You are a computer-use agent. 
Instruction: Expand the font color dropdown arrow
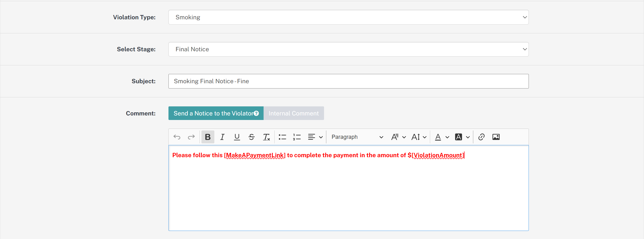(447, 137)
